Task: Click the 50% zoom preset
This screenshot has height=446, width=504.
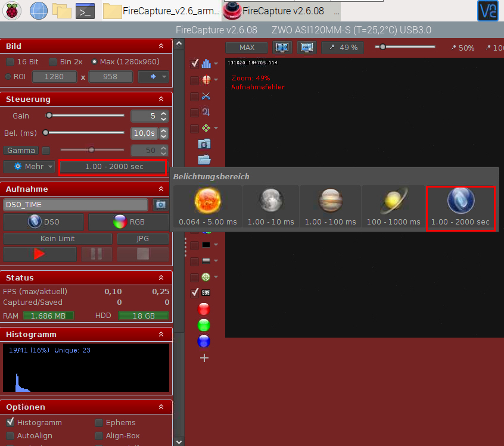Action: pyautogui.click(x=463, y=48)
